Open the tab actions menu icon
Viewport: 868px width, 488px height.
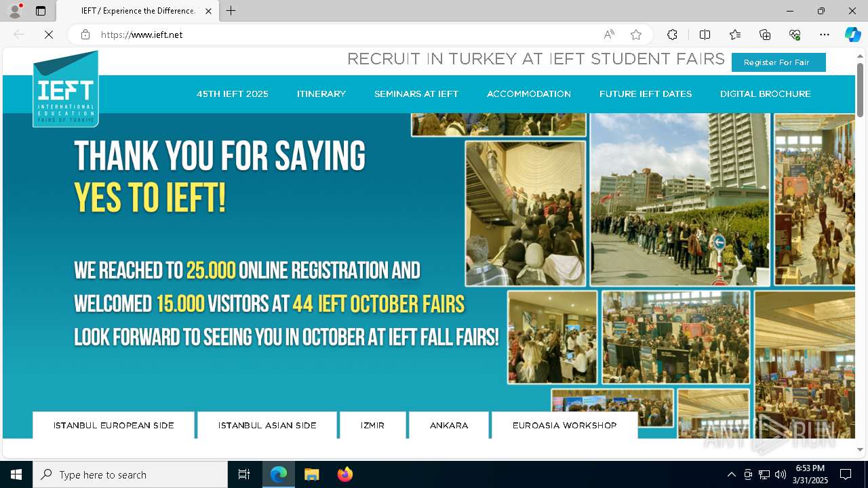tap(41, 11)
